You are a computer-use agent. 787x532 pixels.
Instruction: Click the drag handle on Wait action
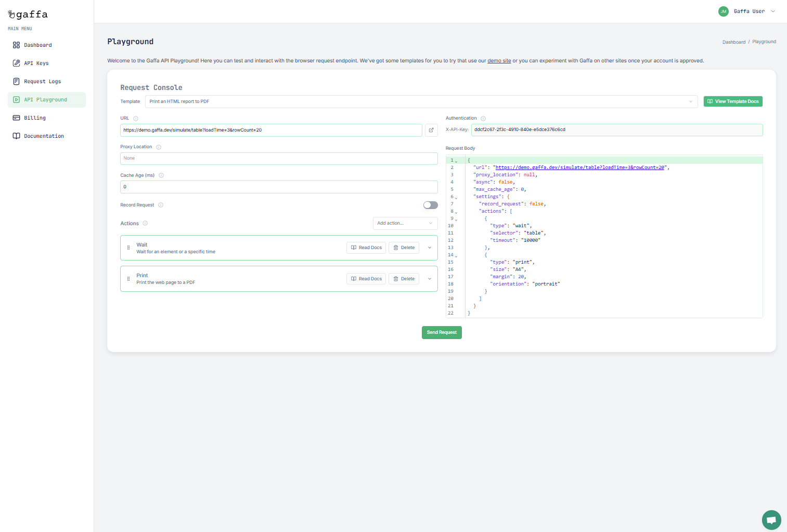[x=128, y=248]
